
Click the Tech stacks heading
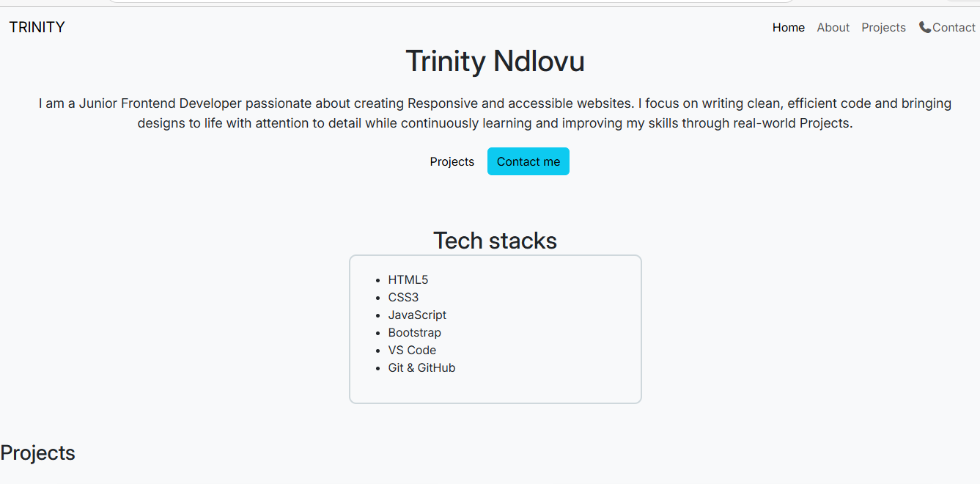tap(495, 240)
